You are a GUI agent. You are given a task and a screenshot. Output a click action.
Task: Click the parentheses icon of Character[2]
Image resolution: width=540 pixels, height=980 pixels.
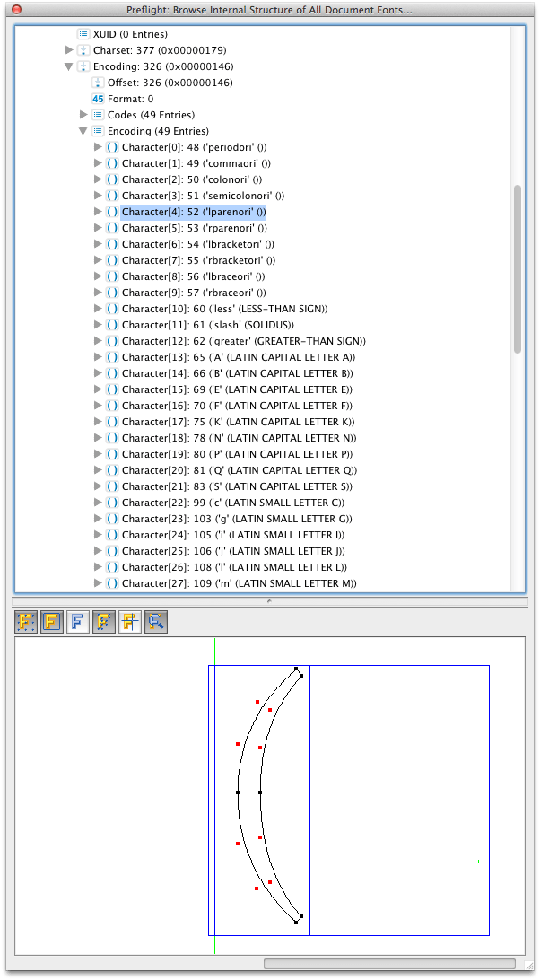[x=112, y=179]
